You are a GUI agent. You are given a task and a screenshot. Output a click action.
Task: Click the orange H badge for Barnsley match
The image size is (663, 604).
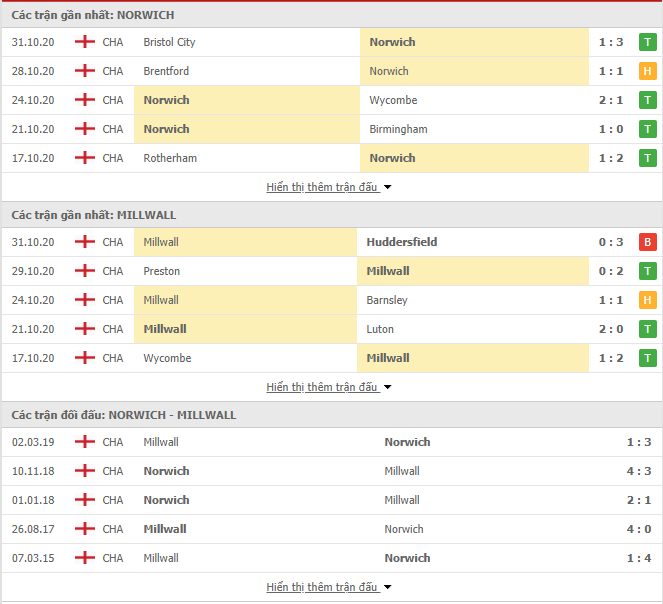point(647,300)
